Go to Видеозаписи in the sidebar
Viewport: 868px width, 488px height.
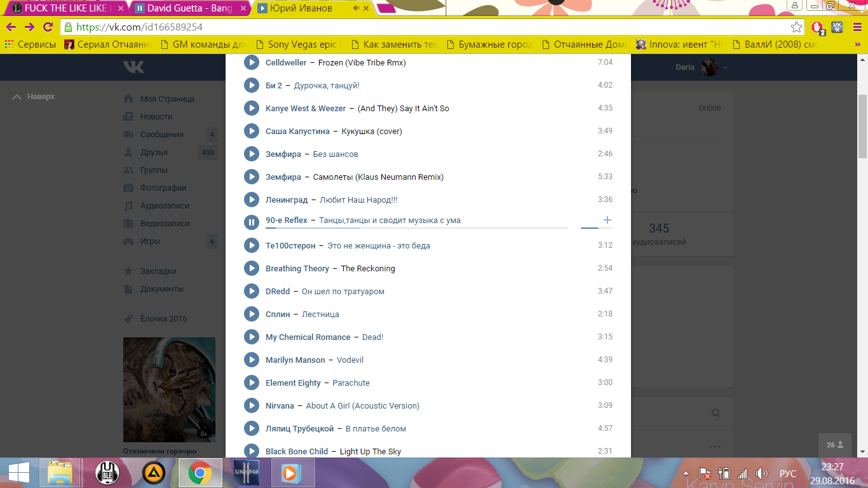(165, 224)
